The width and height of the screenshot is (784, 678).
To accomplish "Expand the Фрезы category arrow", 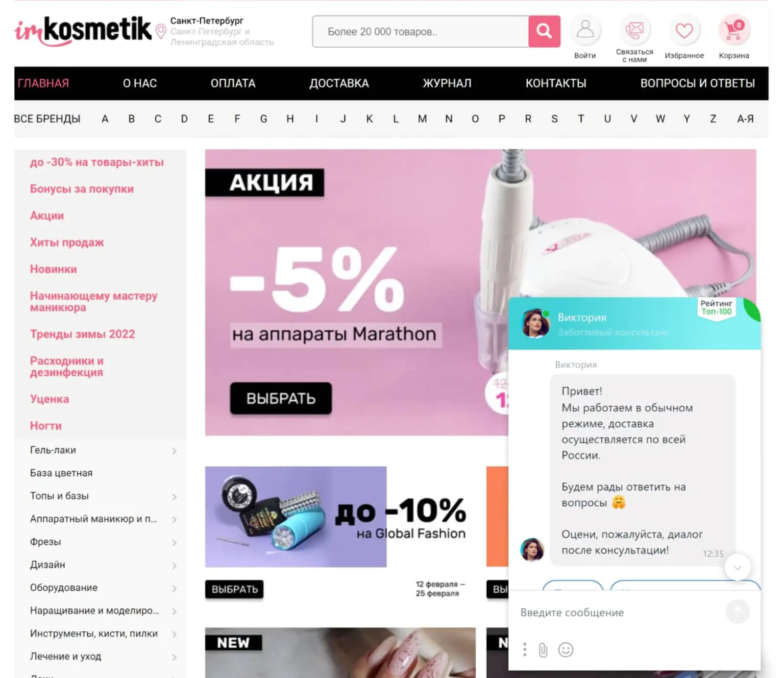I will 174,542.
